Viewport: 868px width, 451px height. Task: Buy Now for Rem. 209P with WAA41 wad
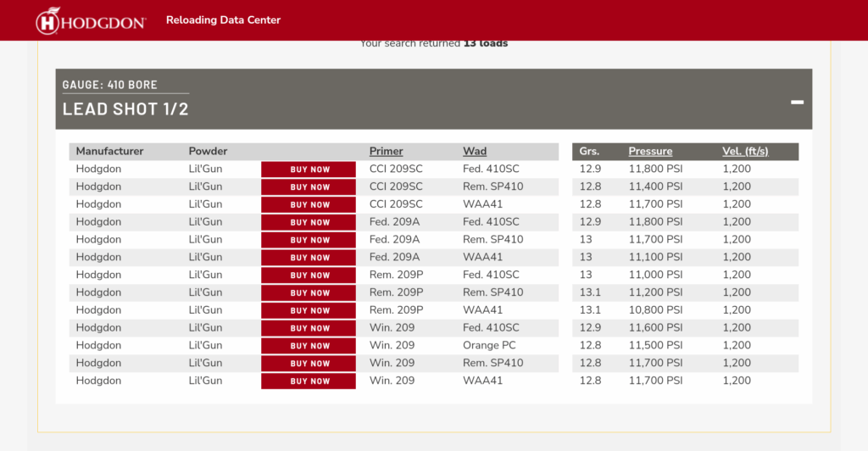(309, 311)
